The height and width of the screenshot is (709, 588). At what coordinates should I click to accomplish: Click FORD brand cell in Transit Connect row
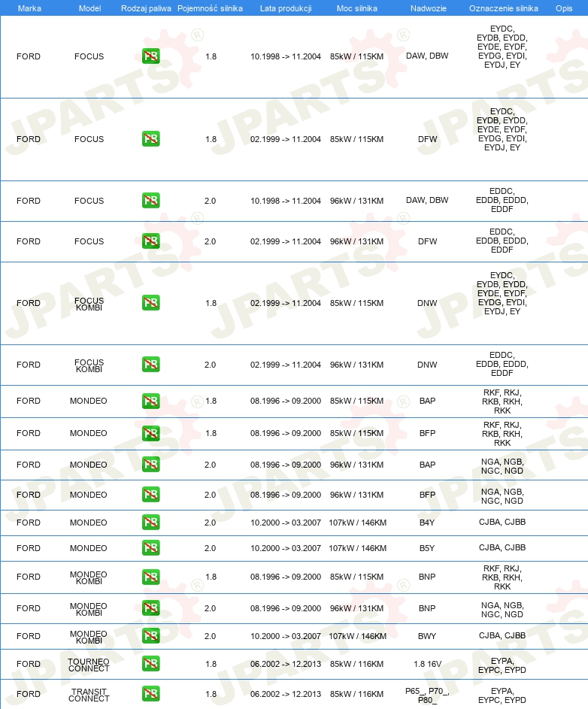pyautogui.click(x=28, y=694)
